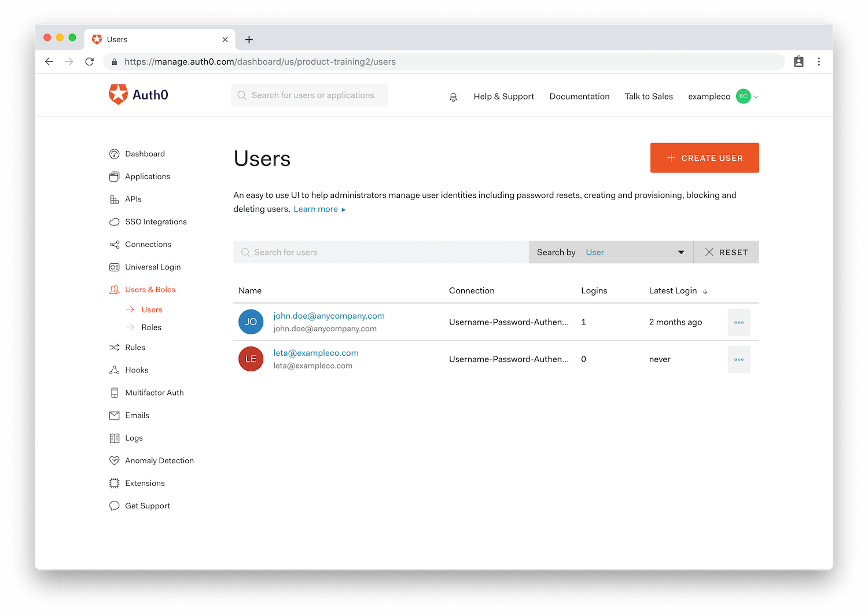Follow the Learn more link
This screenshot has height=616, width=868.
click(319, 209)
